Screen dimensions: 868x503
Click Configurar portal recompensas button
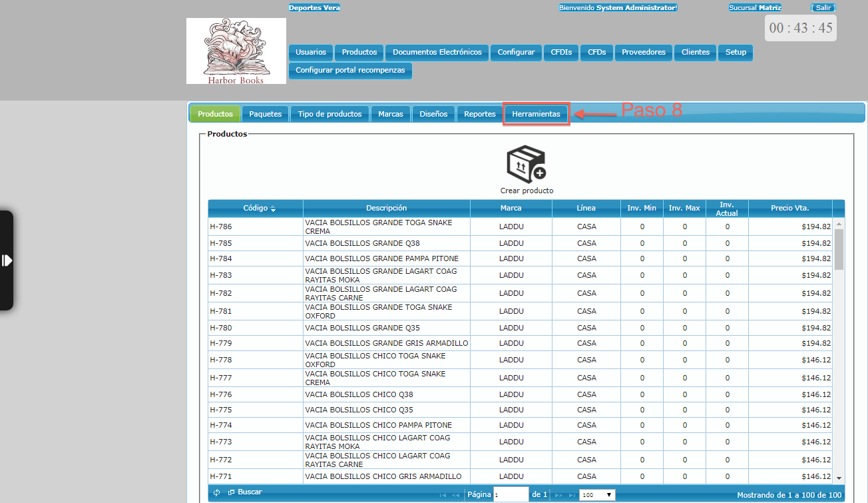[x=350, y=70]
